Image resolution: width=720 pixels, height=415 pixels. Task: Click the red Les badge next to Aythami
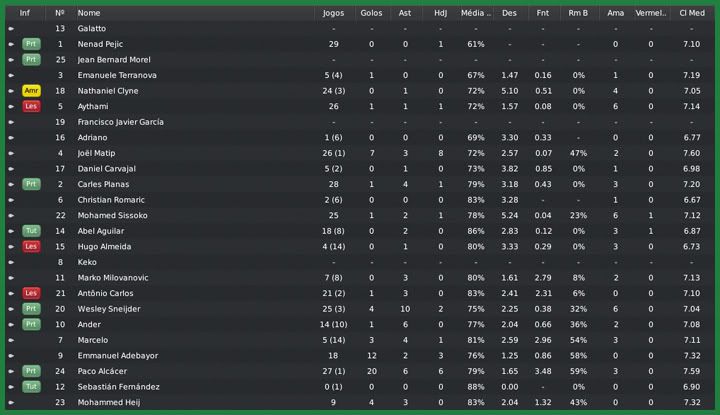[31, 106]
